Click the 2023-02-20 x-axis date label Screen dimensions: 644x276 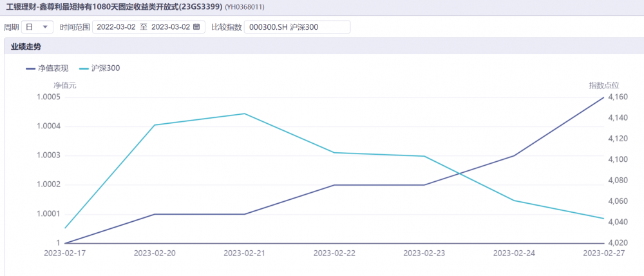click(155, 253)
